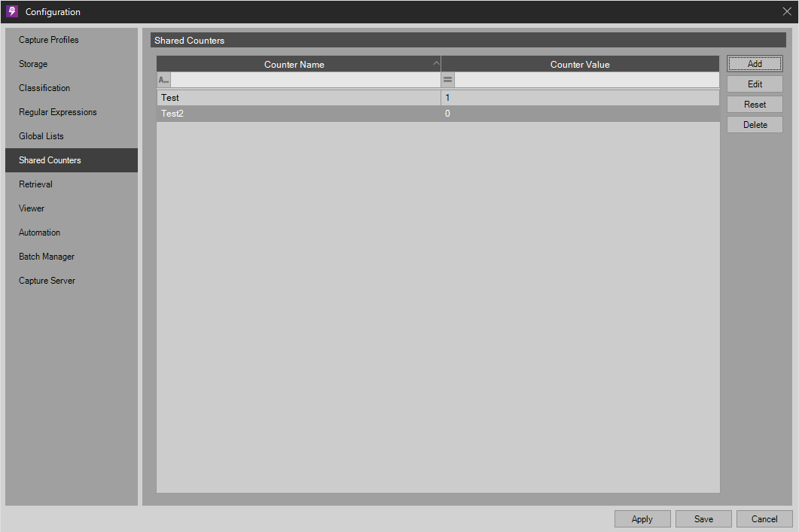Screen dimensions: 799x532
Task: Go to the Storage settings
Action: 72,64
